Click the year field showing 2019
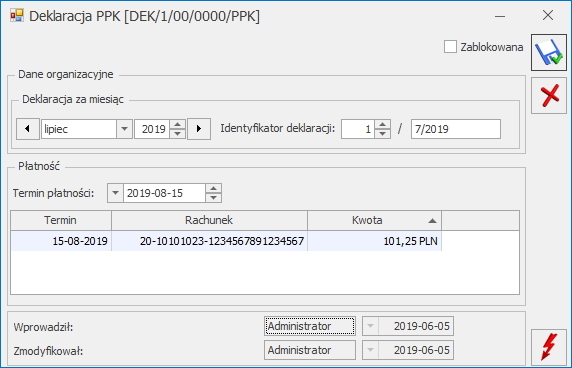 pyautogui.click(x=152, y=129)
